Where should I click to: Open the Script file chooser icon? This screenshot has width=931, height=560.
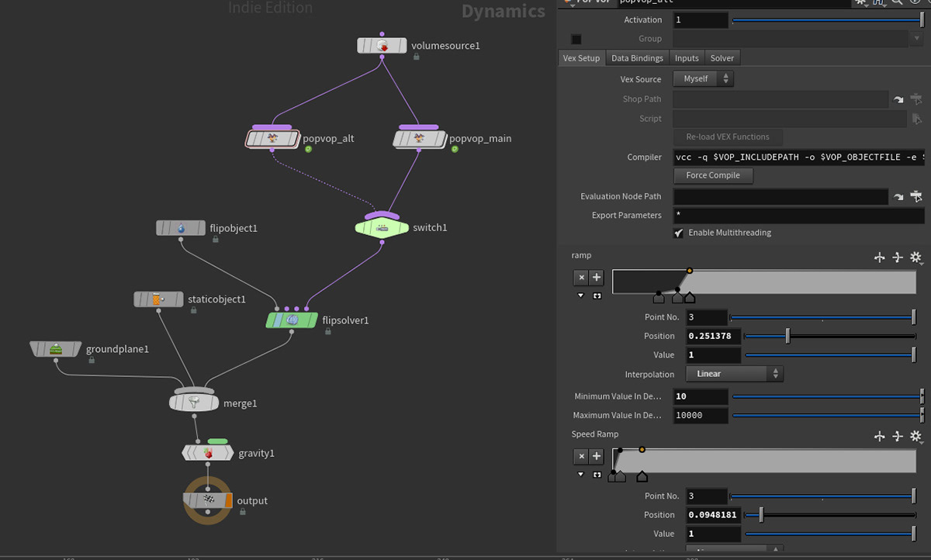click(x=916, y=119)
